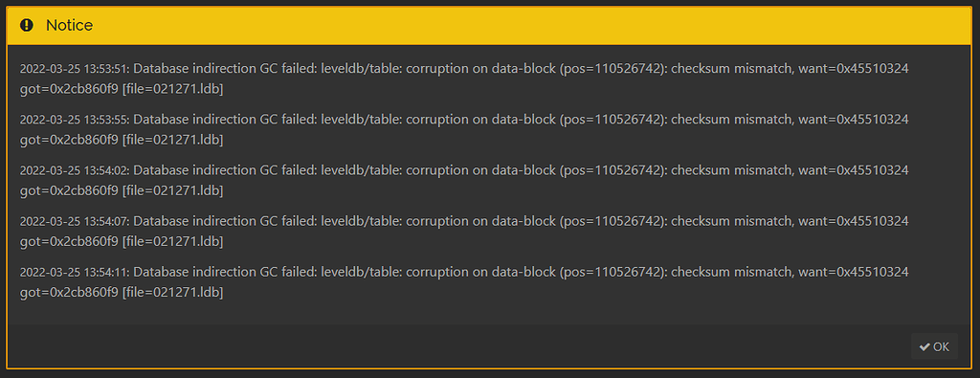Click file=021271.ldb text in 13:53:51 entry
The image size is (980, 378).
click(172, 89)
